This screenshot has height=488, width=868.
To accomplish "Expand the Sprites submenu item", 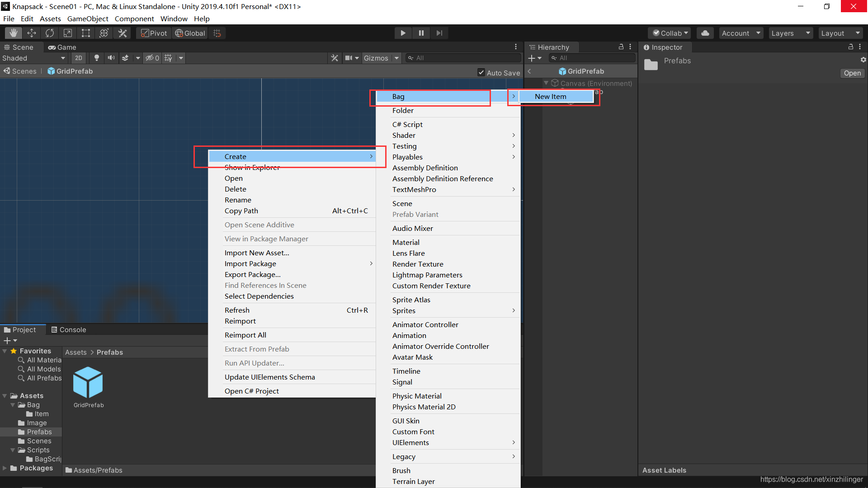I will tap(451, 310).
